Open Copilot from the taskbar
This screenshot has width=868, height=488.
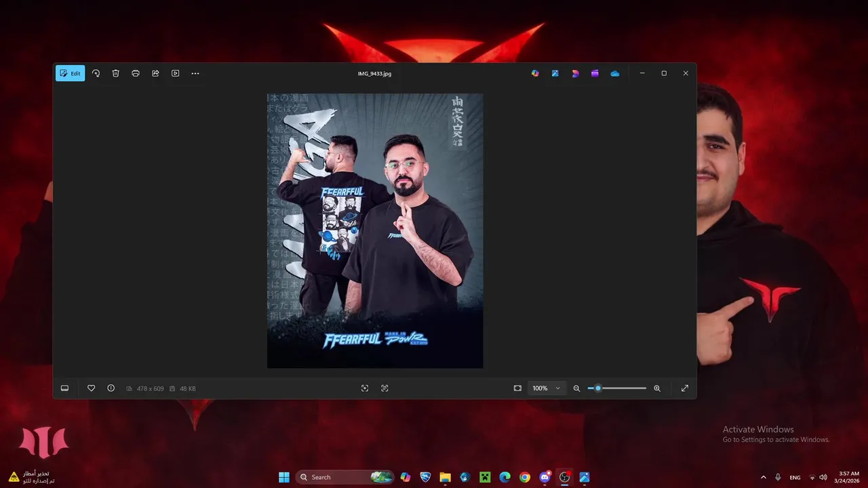tap(406, 477)
